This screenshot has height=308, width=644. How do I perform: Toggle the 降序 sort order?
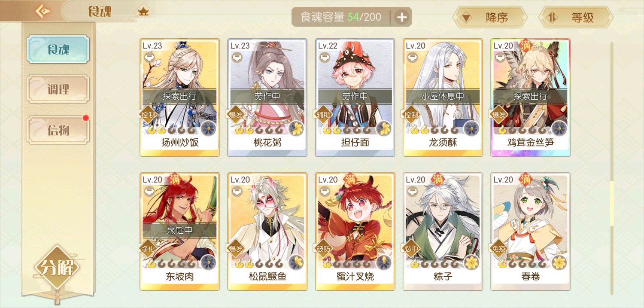(x=490, y=17)
